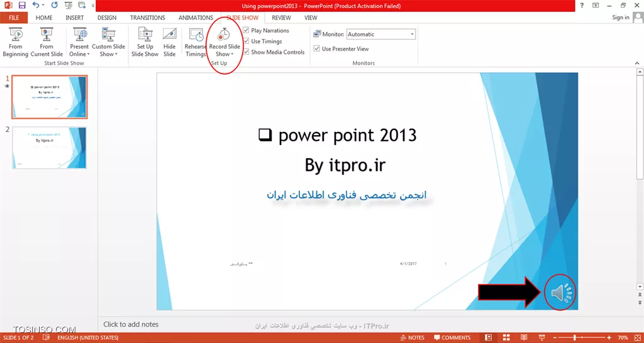The height and width of the screenshot is (343, 644).
Task: Toggle the Use Presenter View checkbox
Action: (317, 48)
